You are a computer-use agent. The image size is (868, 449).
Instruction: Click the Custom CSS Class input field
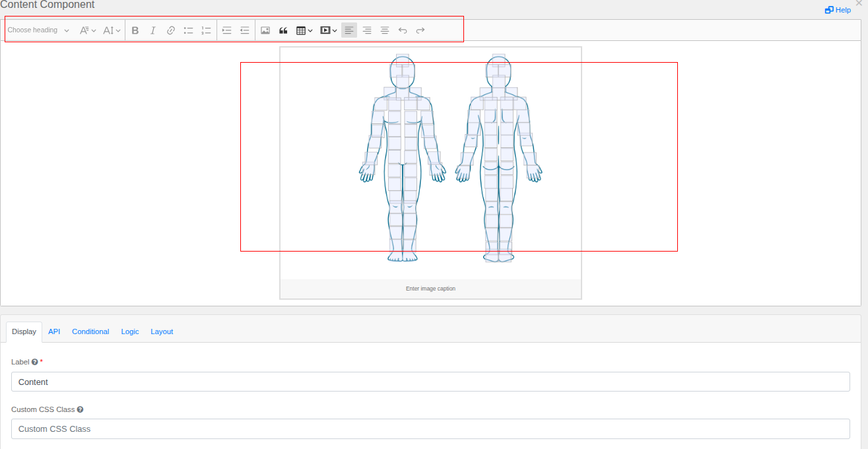click(430, 429)
